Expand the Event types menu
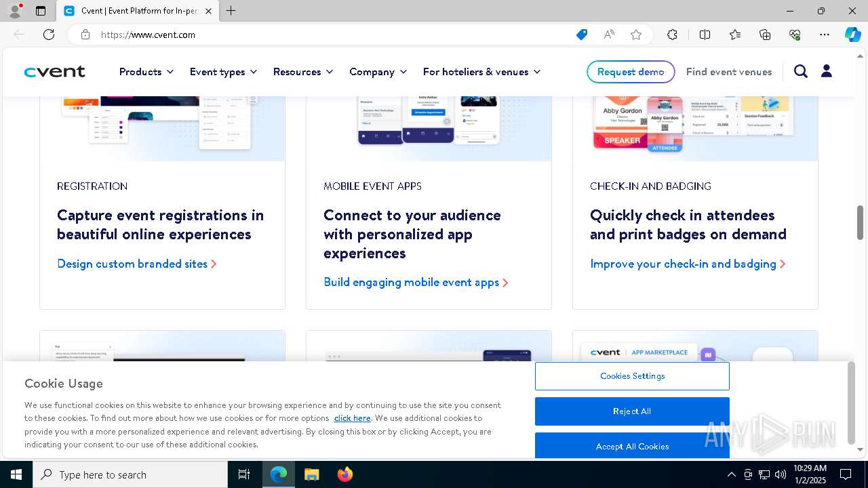Viewport: 868px width, 488px height. [x=224, y=72]
